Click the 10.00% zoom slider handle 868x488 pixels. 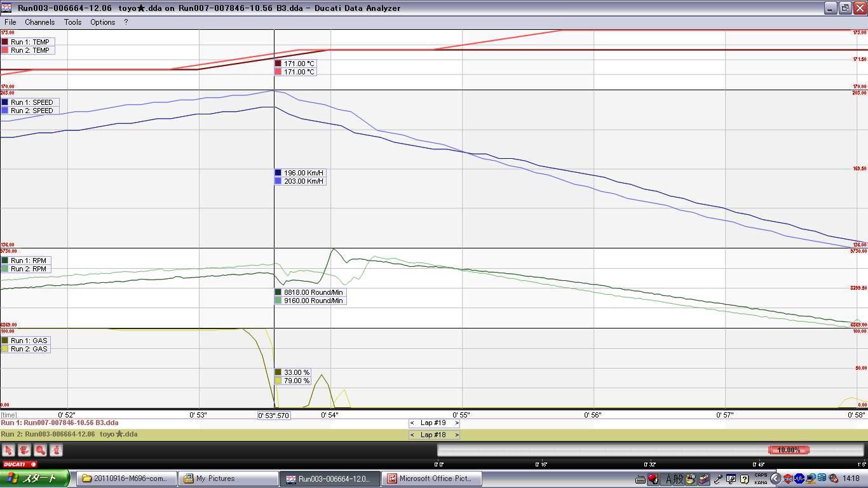click(x=788, y=450)
